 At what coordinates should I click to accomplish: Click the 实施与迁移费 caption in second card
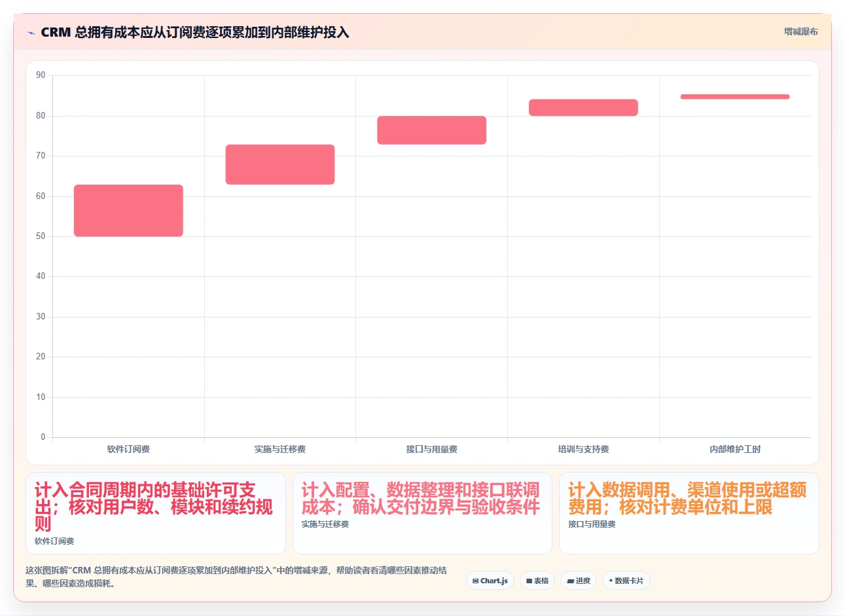[x=325, y=524]
